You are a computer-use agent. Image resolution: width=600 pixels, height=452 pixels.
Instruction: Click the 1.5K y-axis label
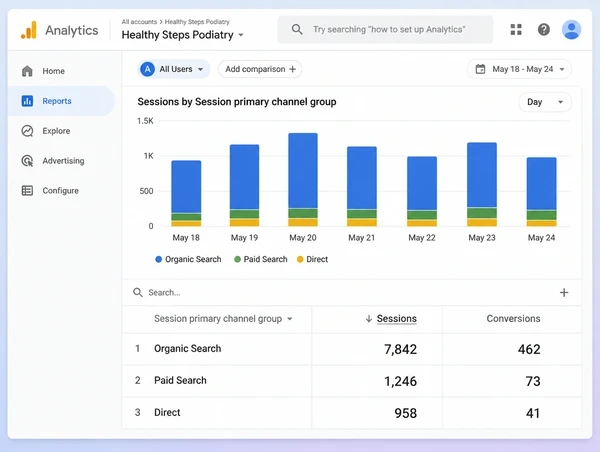(145, 121)
